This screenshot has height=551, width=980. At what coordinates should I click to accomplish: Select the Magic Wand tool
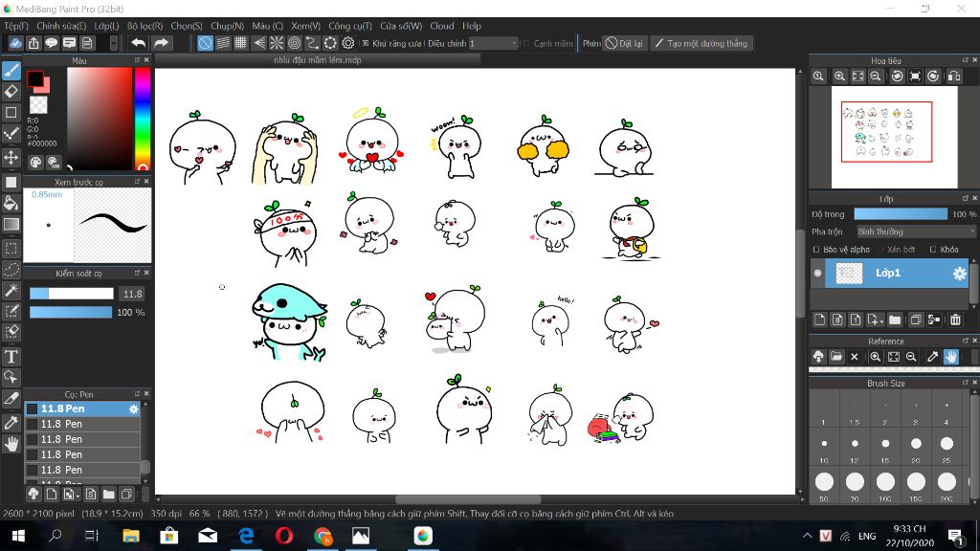[x=11, y=290]
